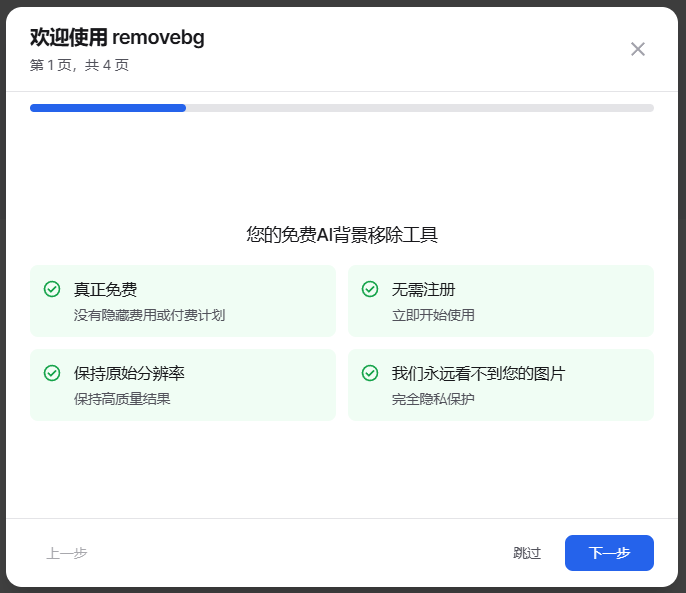Click the check icon beside 我们永远看不到您的图片
The image size is (686, 593).
(370, 373)
